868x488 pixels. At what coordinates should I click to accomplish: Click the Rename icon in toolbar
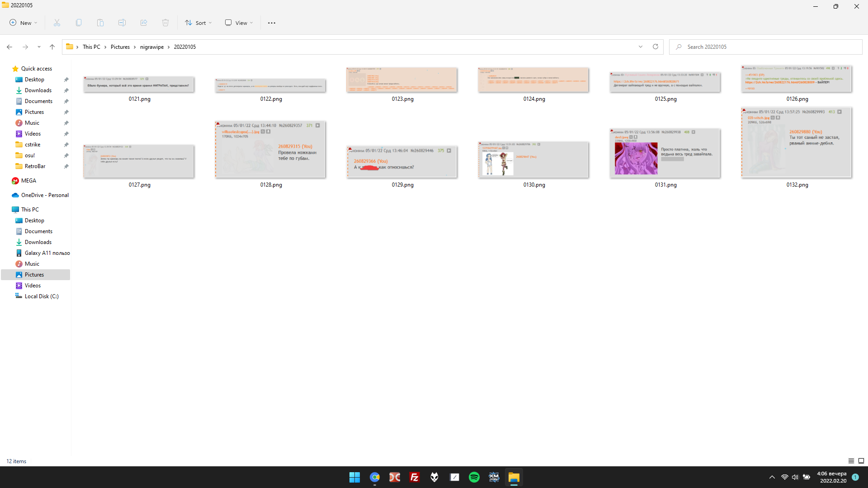click(x=122, y=23)
